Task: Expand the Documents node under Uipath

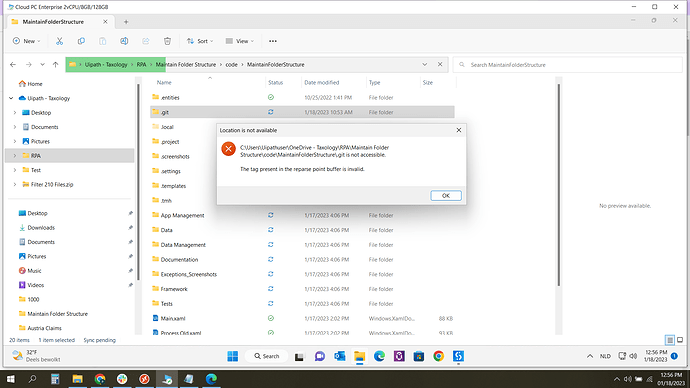Action: pos(15,127)
